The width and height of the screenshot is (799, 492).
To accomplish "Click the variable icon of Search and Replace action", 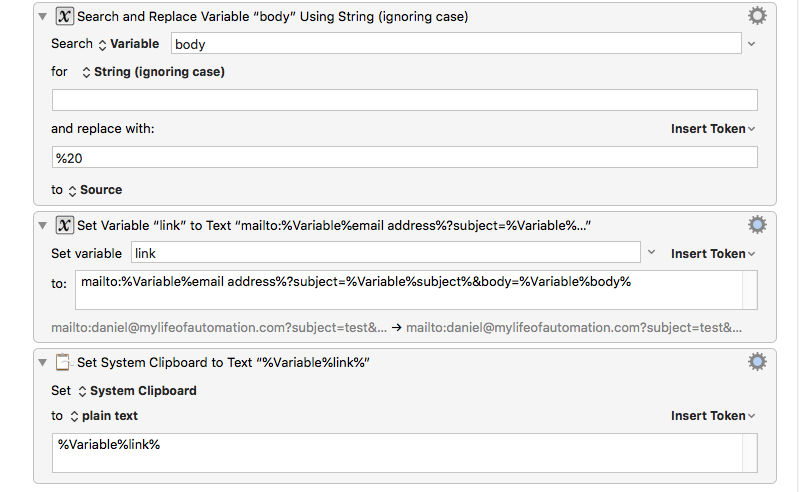I will point(64,16).
